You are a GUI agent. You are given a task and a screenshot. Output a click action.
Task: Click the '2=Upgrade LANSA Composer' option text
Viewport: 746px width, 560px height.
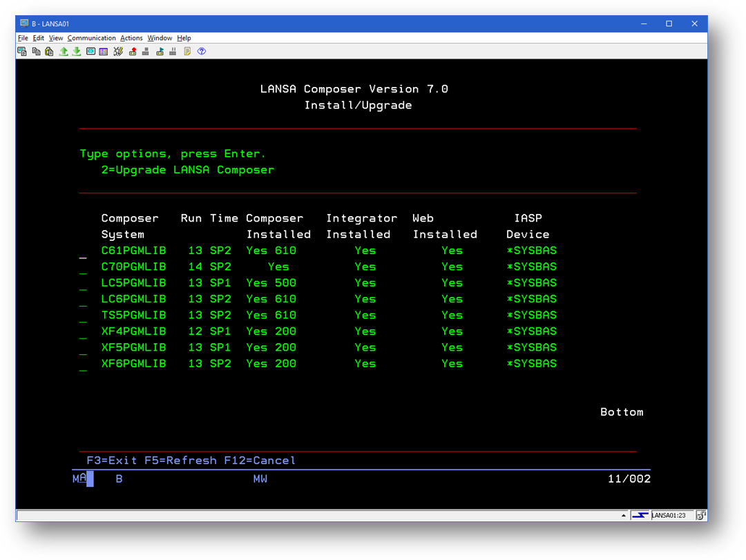(x=188, y=170)
